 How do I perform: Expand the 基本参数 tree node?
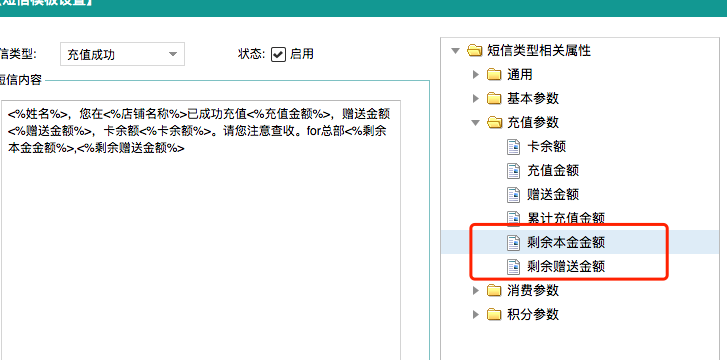[x=476, y=98]
